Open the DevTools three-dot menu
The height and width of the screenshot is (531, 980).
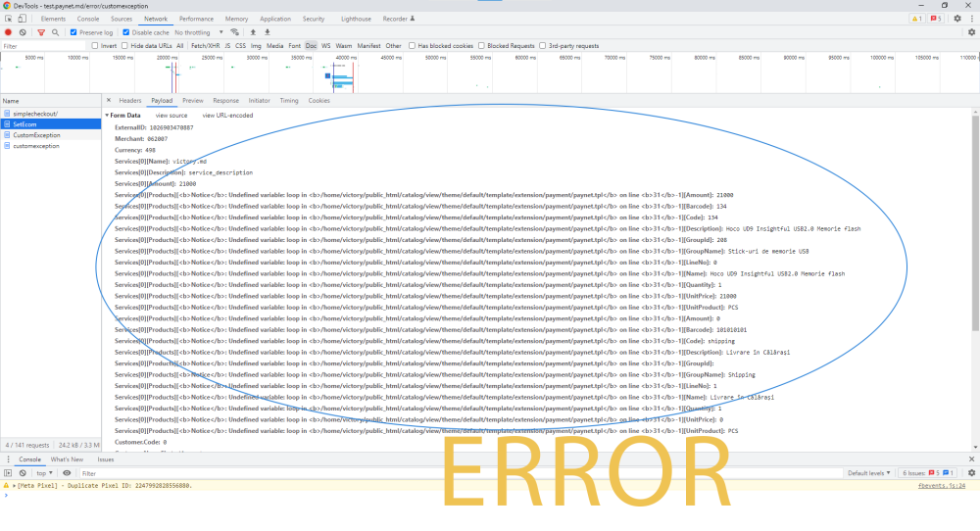[972, 19]
